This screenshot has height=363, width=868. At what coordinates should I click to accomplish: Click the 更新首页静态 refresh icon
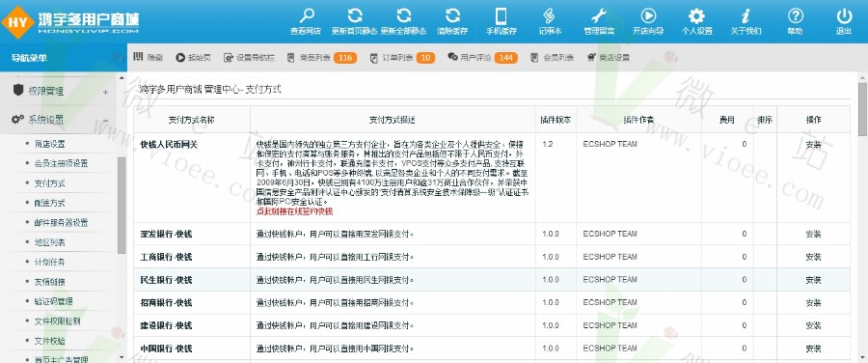pos(354,15)
